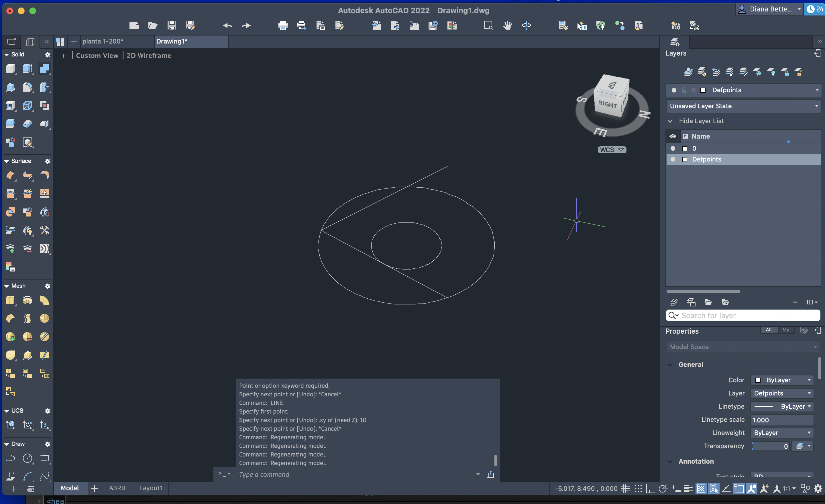Screen dimensions: 825x504
Task: Open the Color ByLayer swatch dropdown
Action: [782, 380]
